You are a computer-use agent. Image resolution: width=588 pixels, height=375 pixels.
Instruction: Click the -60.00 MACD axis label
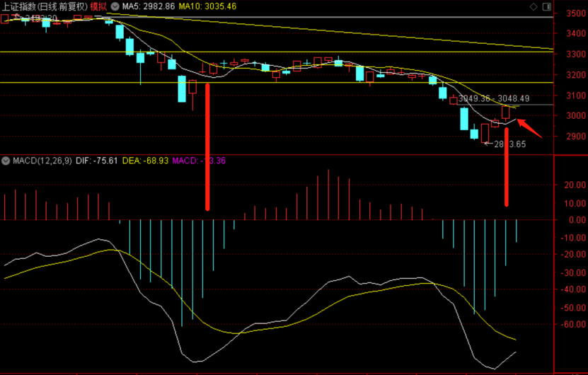click(x=573, y=324)
